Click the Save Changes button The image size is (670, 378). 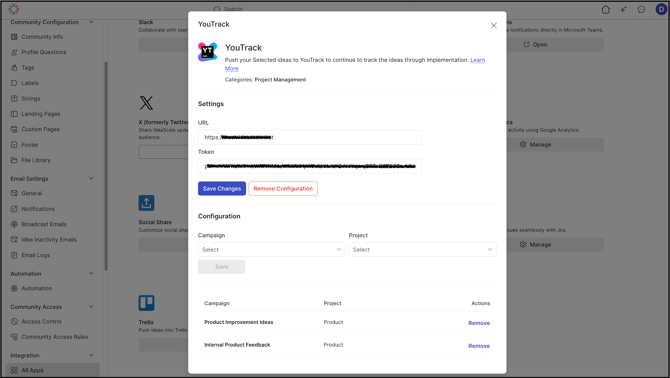tap(222, 188)
